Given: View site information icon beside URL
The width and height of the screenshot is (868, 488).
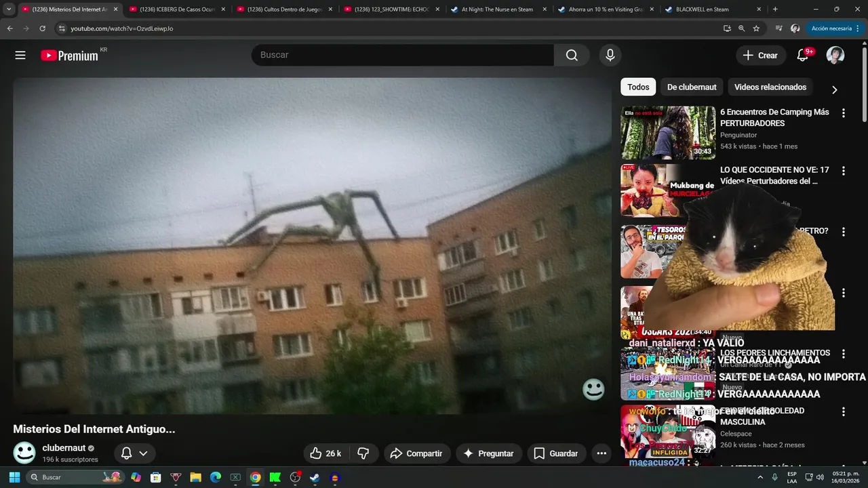Looking at the screenshot, I should tap(62, 28).
